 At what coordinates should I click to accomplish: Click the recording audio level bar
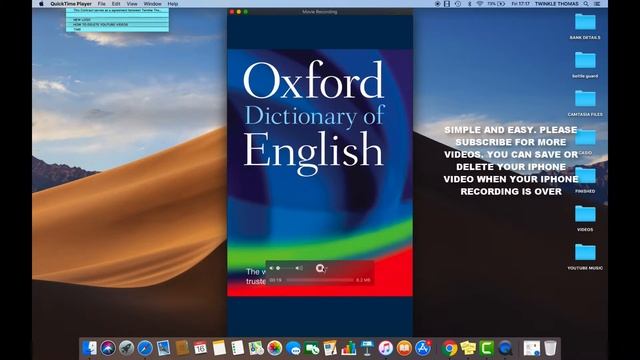pos(320,280)
